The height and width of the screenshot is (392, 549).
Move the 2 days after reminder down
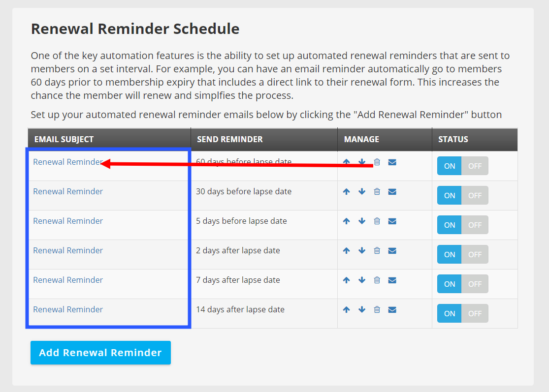point(362,250)
